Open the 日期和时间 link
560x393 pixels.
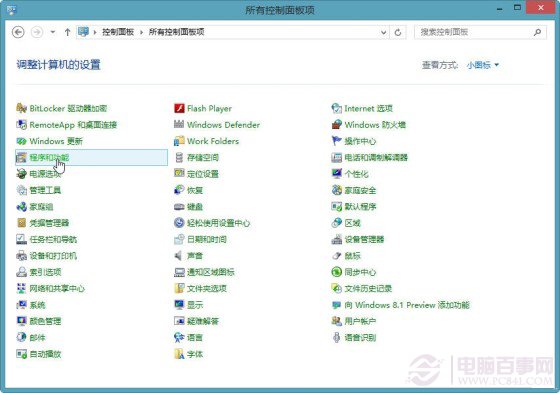(x=207, y=239)
